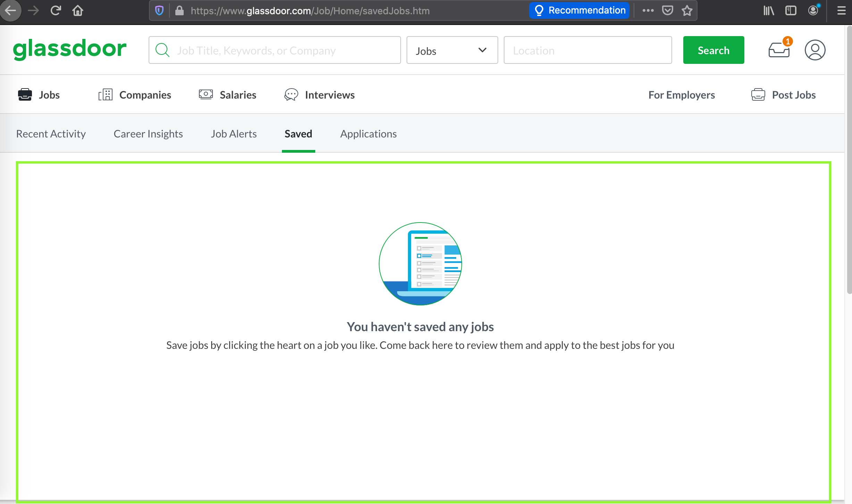852x504 pixels.
Task: Switch to the Applications tab
Action: (368, 134)
